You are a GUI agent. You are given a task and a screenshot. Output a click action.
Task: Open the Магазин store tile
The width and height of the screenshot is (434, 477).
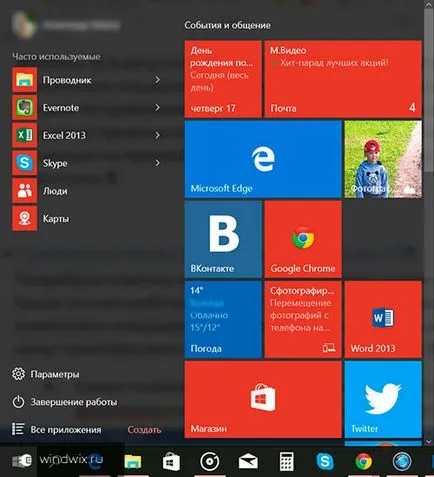tap(263, 399)
